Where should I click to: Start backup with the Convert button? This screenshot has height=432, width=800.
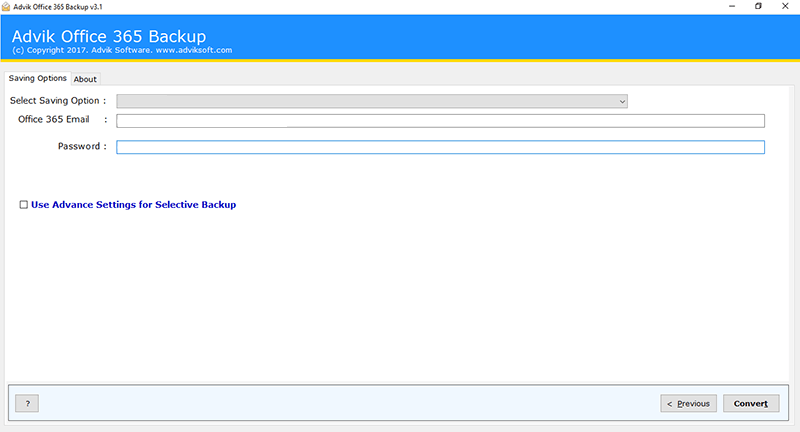click(751, 403)
